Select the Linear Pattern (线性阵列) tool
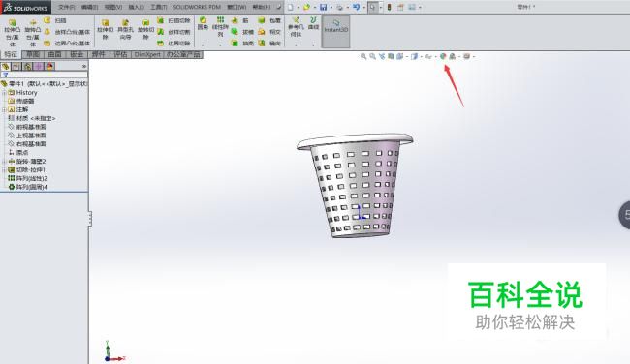The image size is (630, 364). 220,26
